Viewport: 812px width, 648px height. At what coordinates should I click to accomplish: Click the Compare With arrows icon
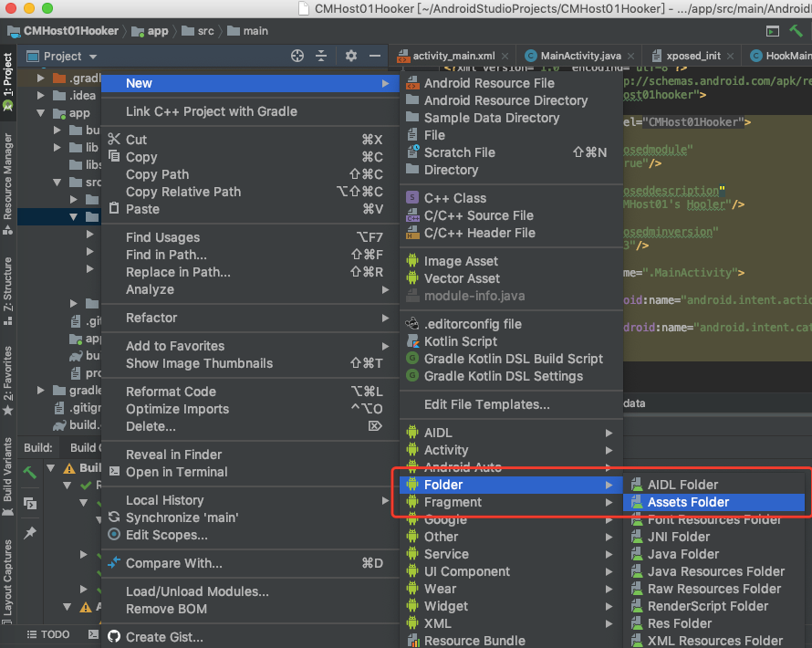point(114,562)
